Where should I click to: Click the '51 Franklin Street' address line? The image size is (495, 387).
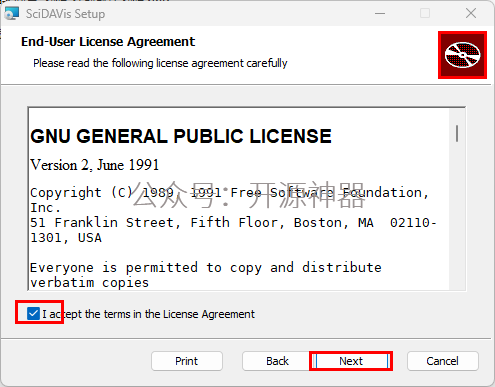233,230
